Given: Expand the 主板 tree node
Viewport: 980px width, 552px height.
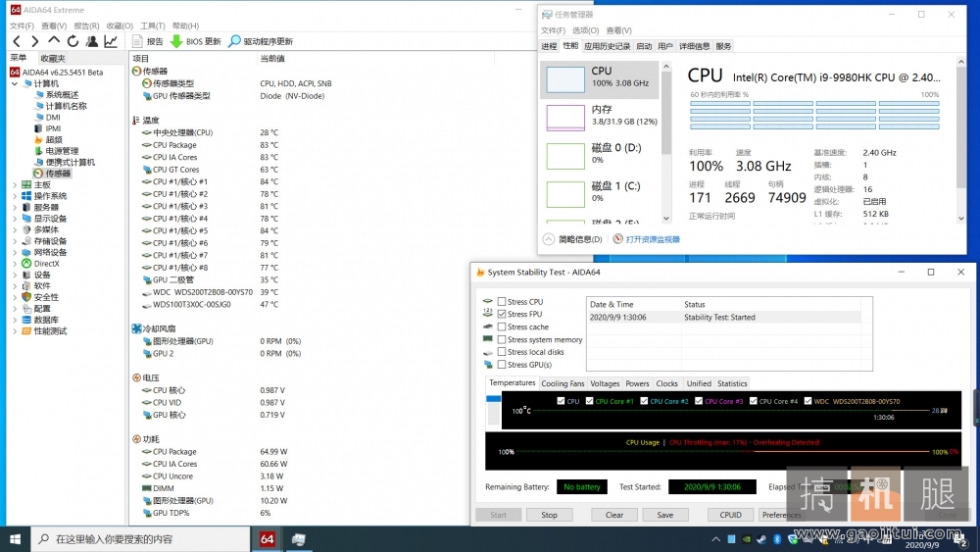Looking at the screenshot, I should coord(15,185).
